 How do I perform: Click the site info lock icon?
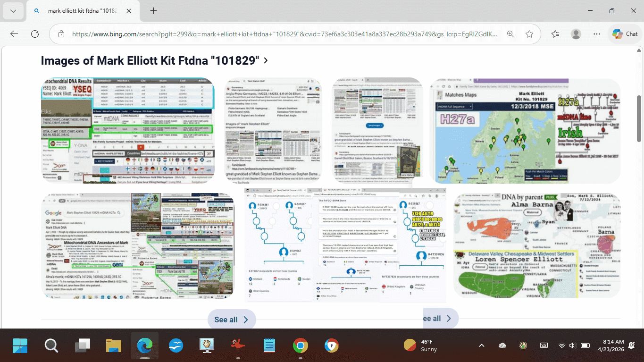[61, 34]
